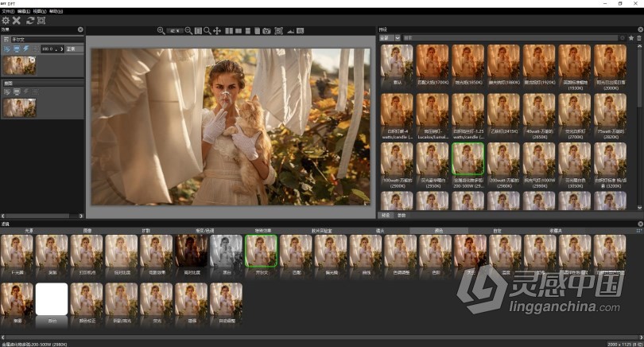The height and width of the screenshot is (347, 644).
Task: Select the (3200K) preset thumbnail
Action: 610,159
